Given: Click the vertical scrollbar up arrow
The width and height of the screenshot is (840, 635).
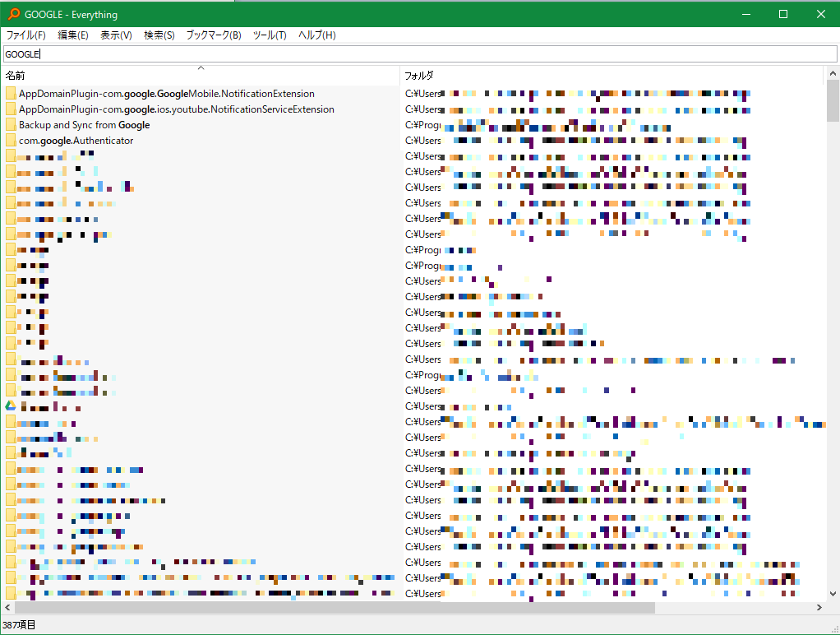Looking at the screenshot, I should tap(833, 73).
